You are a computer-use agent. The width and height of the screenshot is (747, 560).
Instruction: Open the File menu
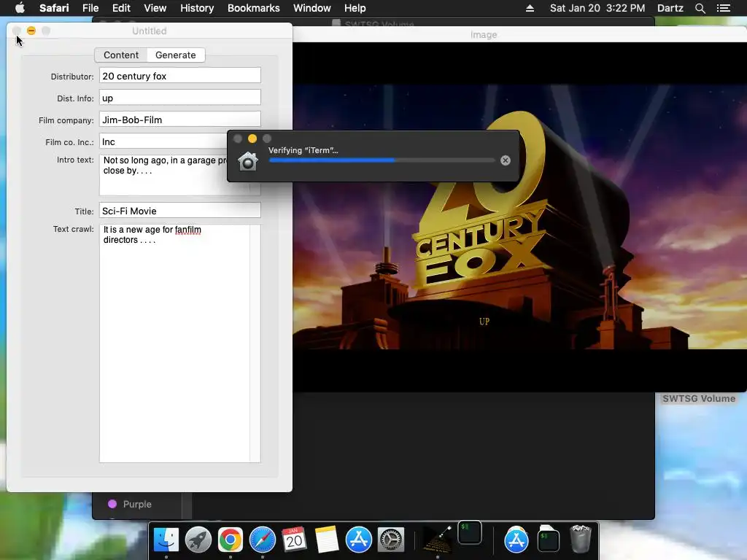(90, 8)
